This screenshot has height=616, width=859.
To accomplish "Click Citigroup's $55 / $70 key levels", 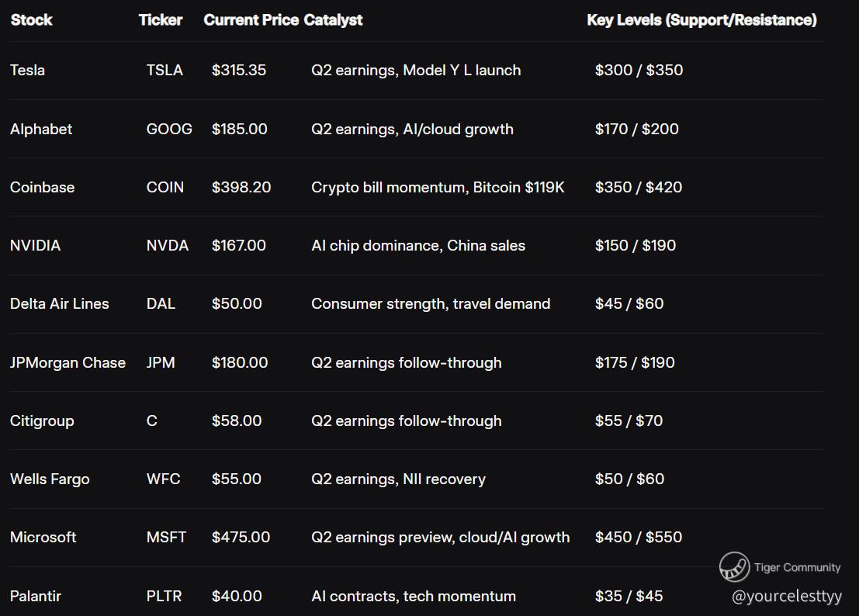I will click(629, 420).
